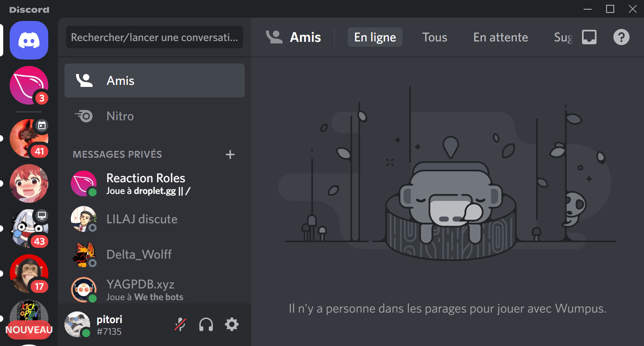Screen dimensions: 644x346
Task: Open server with 43 unread mentions
Action: (29, 229)
